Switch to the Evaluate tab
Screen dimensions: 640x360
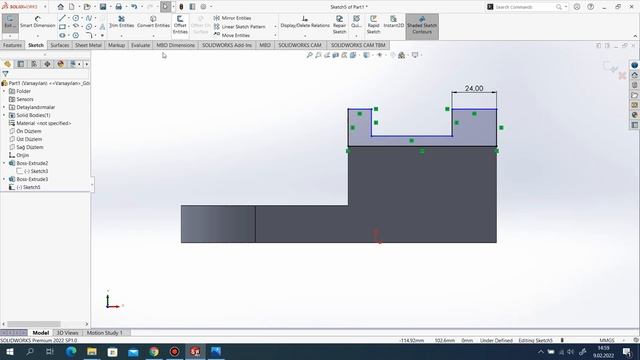click(x=140, y=45)
